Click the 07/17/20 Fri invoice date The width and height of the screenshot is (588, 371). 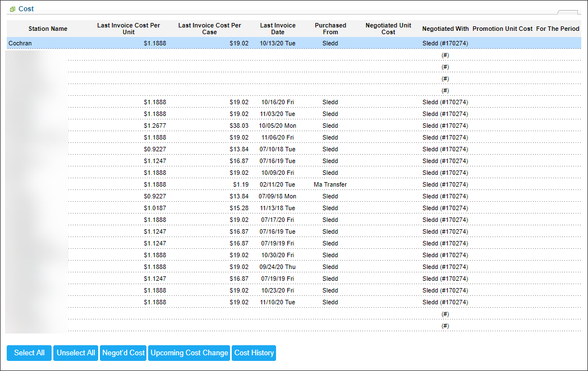tap(278, 220)
